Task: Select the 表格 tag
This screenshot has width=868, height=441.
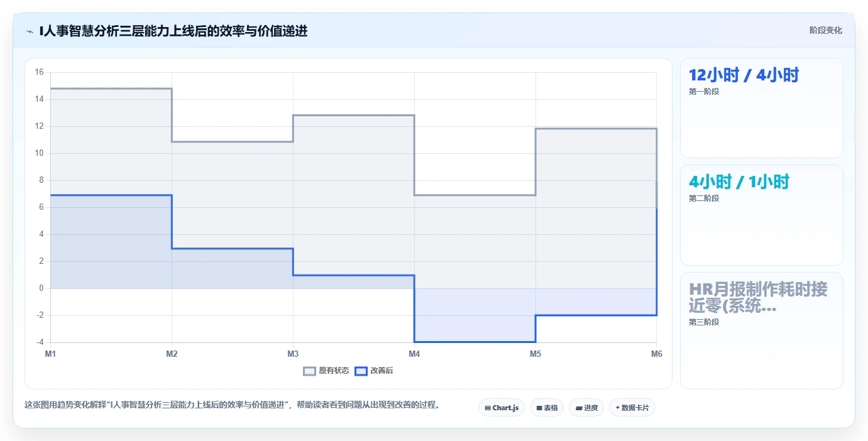Action: click(x=547, y=408)
